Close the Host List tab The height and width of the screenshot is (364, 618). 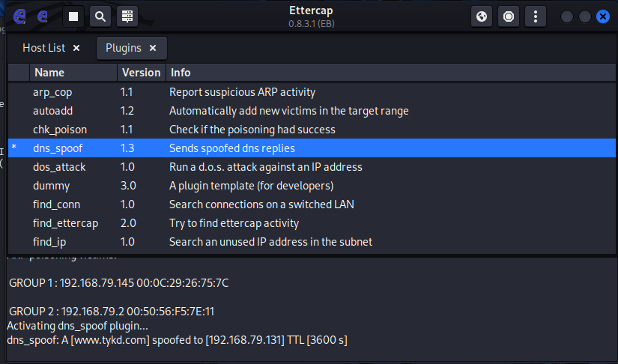pos(76,48)
